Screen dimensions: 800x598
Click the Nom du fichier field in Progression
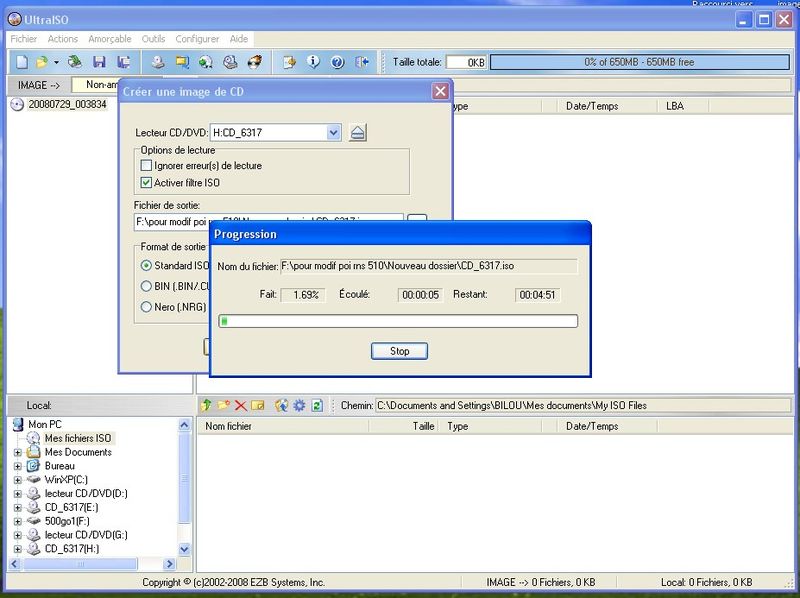[x=429, y=266]
